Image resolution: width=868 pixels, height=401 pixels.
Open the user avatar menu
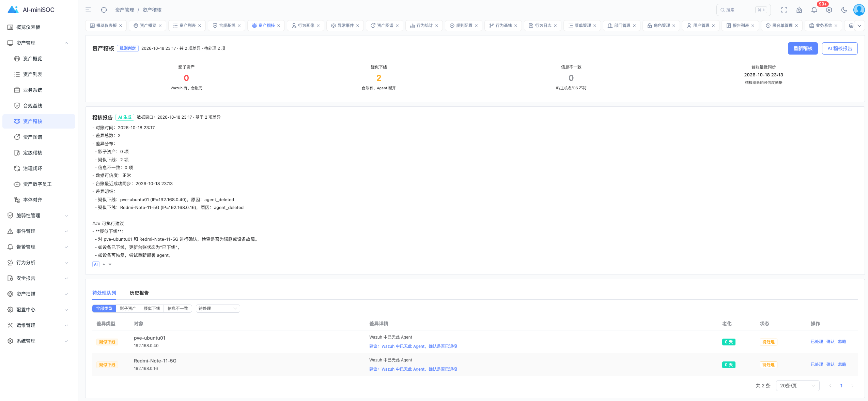click(859, 10)
